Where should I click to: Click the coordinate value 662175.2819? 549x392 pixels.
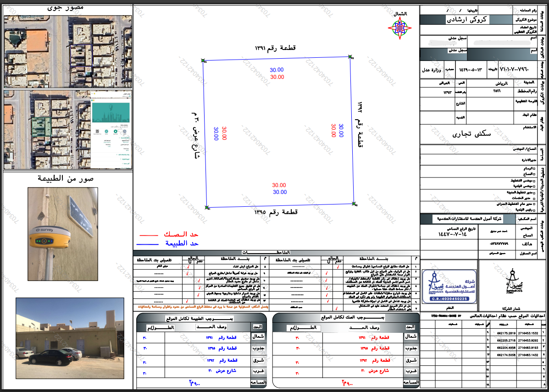pyautogui.click(x=507, y=333)
